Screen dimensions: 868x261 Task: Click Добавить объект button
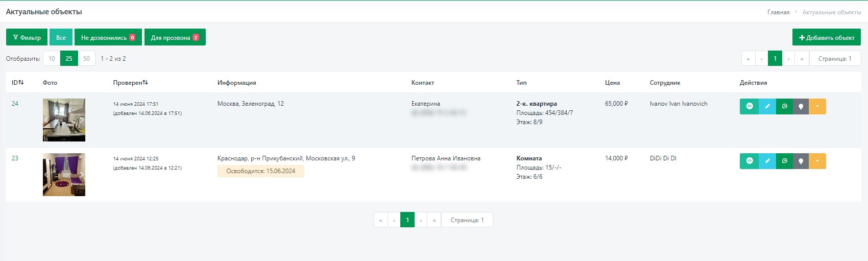[826, 37]
